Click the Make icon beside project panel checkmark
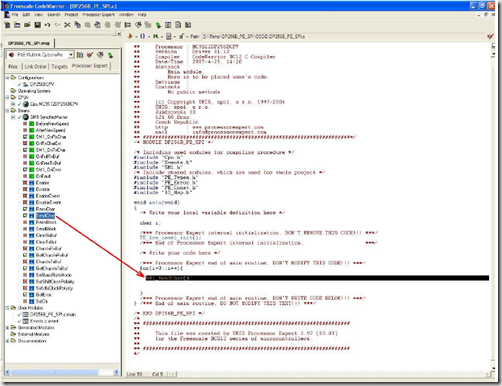Screen dimensions: 502x386 pos(100,55)
